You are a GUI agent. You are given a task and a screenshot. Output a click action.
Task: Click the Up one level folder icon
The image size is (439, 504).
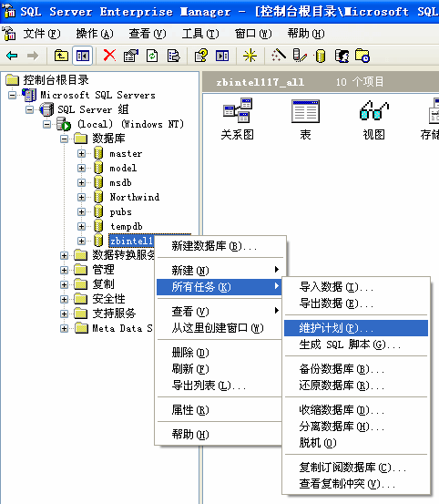(x=61, y=56)
